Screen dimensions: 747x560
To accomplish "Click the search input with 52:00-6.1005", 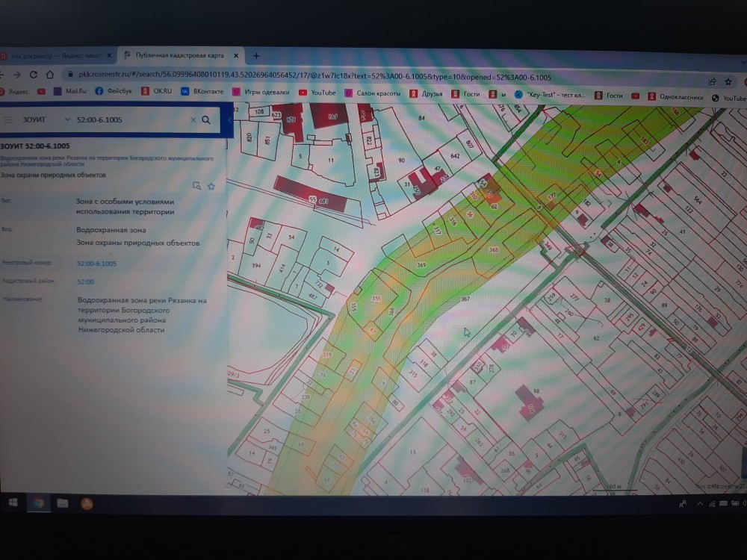I will 127,119.
